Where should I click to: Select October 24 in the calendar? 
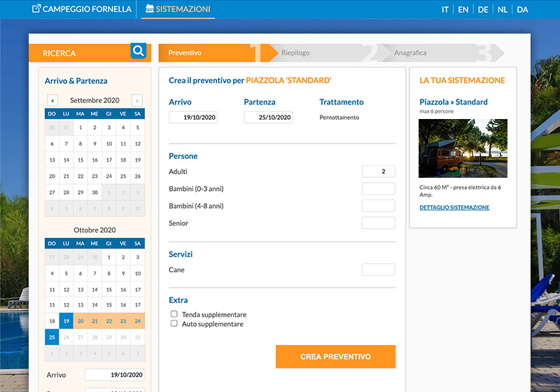[137, 321]
